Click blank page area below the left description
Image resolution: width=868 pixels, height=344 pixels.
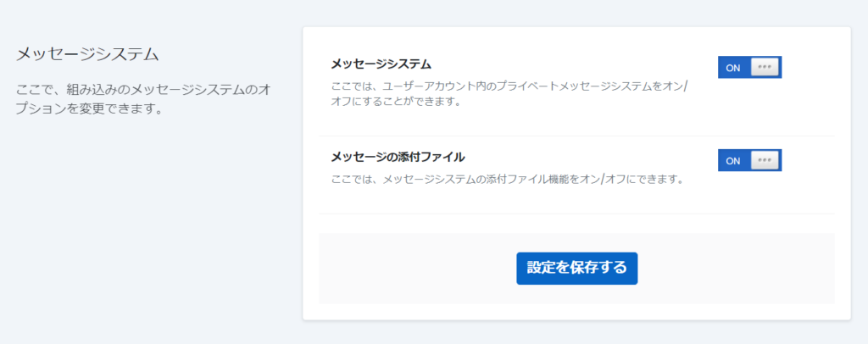[144, 220]
